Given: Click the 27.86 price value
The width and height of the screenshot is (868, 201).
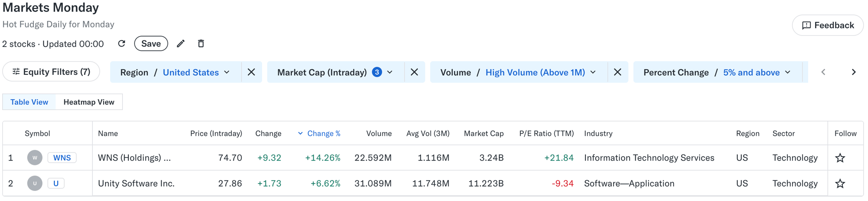Looking at the screenshot, I should click(x=230, y=184).
